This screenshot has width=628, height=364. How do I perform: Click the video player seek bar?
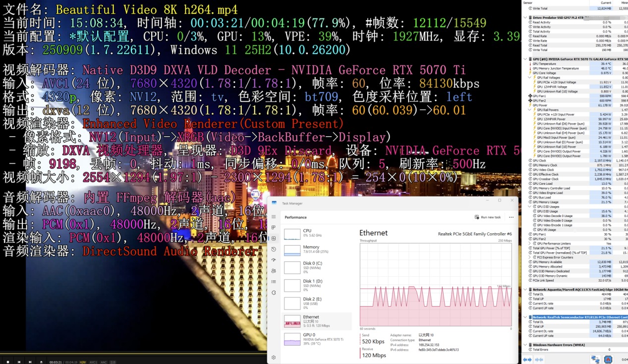pyautogui.click(x=134, y=354)
